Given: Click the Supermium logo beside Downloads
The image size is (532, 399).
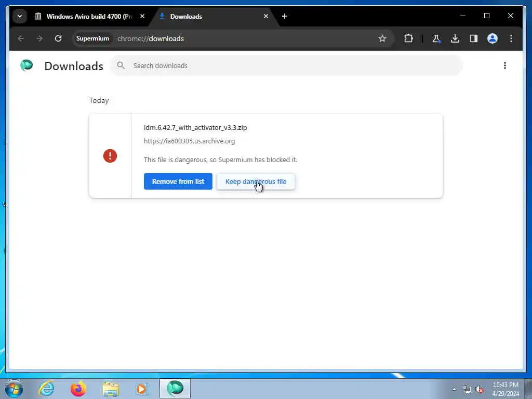Looking at the screenshot, I should (26, 65).
